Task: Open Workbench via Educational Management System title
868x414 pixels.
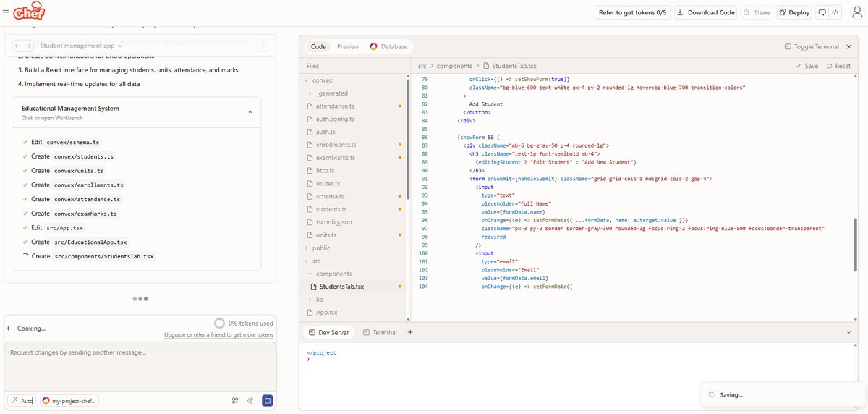Action: coord(70,108)
